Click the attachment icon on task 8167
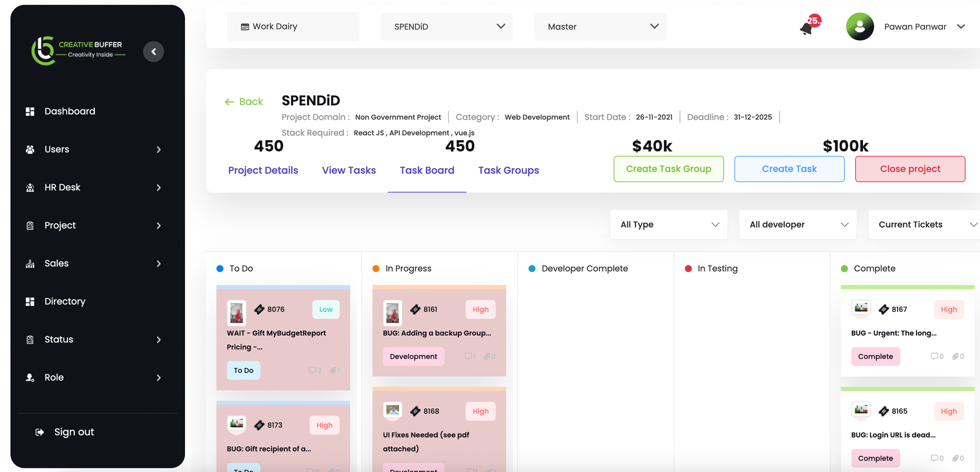The height and width of the screenshot is (472, 980). click(x=955, y=356)
